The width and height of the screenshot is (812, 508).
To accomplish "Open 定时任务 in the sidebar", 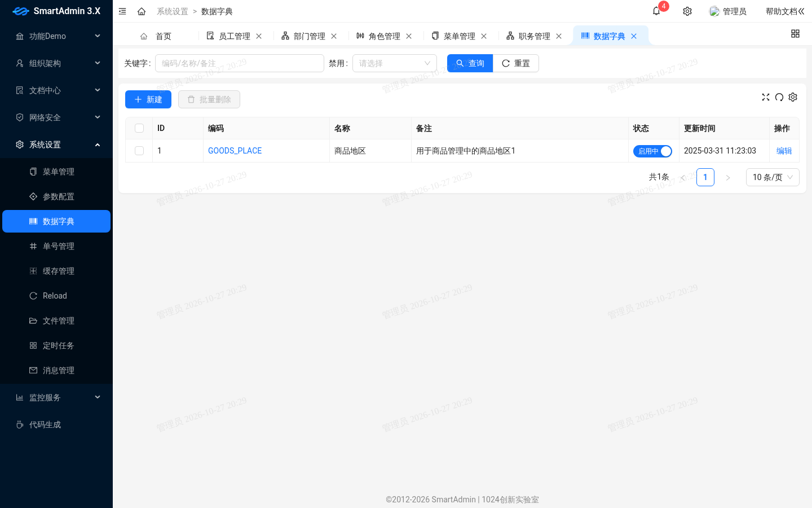I will 56,345.
